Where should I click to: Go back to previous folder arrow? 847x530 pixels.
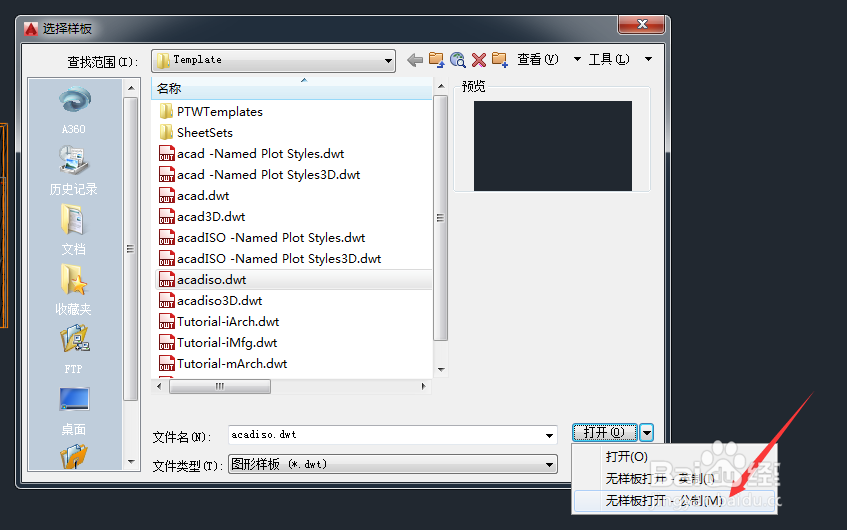pos(415,60)
